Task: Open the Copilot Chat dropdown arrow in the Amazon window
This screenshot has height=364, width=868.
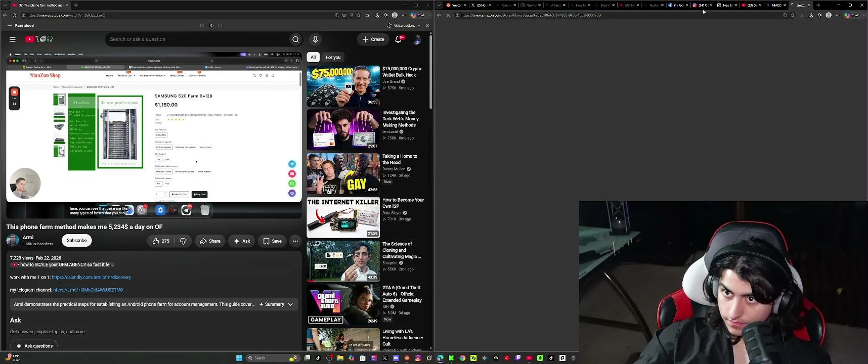Action: 863,15
